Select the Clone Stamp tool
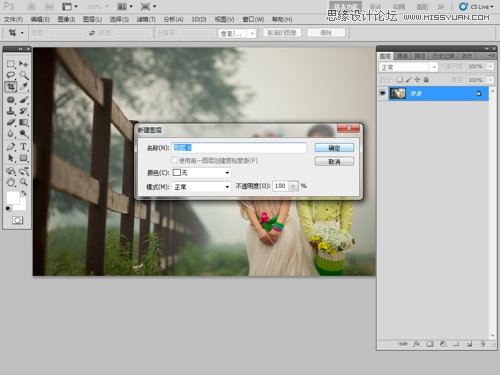 [11, 111]
